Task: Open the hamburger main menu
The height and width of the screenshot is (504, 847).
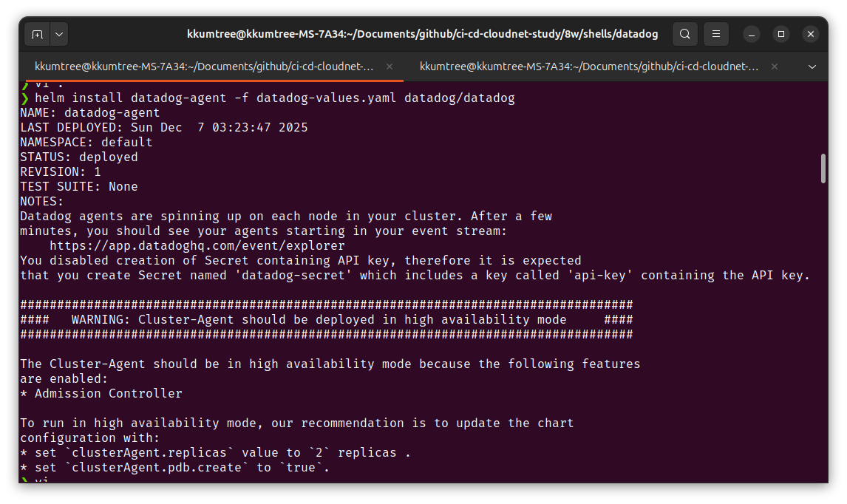Action: click(x=716, y=34)
